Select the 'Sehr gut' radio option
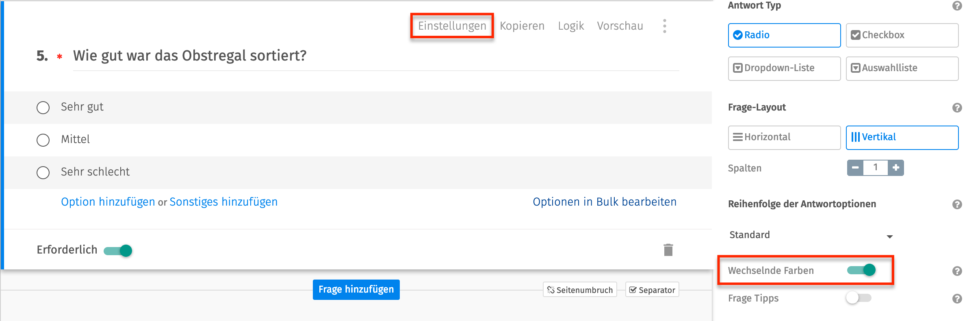The image size is (980, 321). point(43,108)
